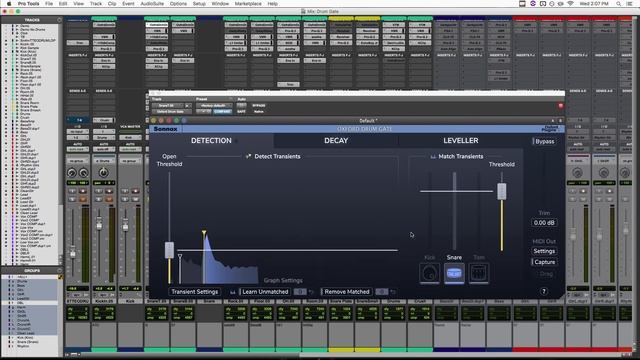Viewport: 640px width, 360px height.
Task: Click the transient icon beside Learn Unmatched
Action: 233,292
